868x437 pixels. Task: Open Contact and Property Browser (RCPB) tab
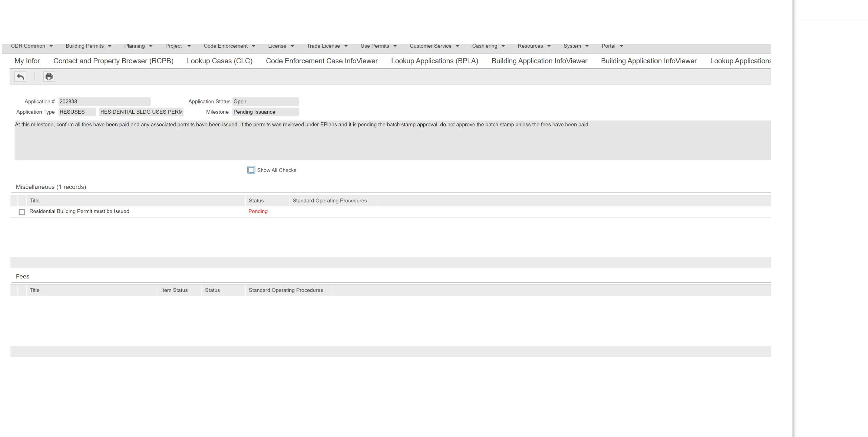pyautogui.click(x=113, y=61)
